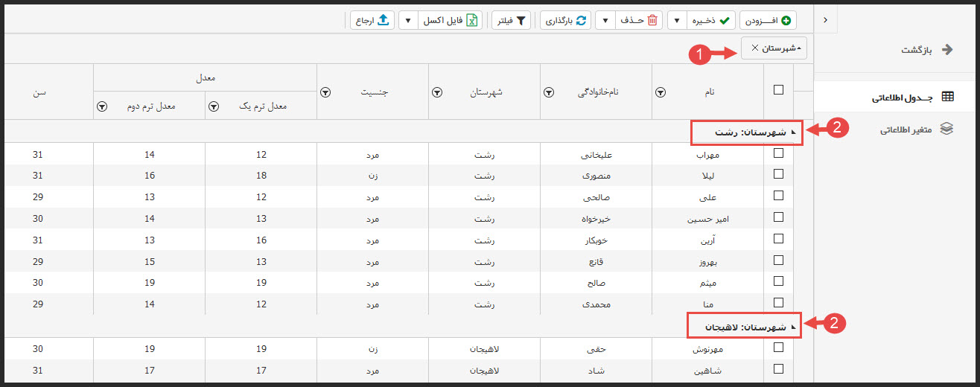980x387 pixels.
Task: Collapse the شهرستان: لاهیجان group
Action: pos(793,327)
